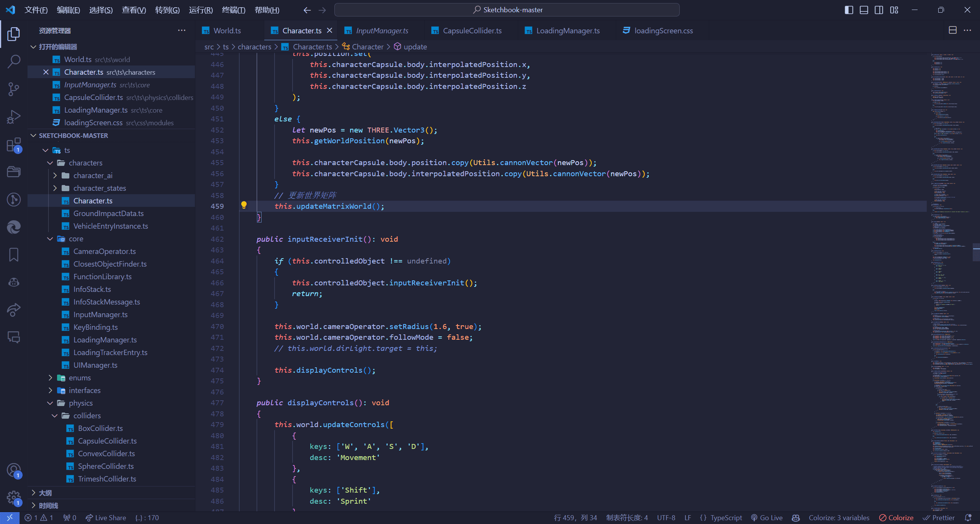980x524 pixels.
Task: Open the Explorer view in activity bar
Action: pos(14,34)
